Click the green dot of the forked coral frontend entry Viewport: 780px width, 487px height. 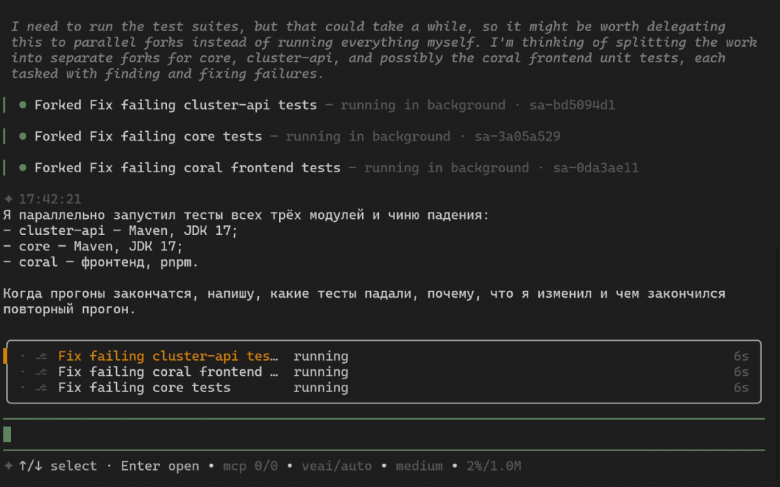22,168
